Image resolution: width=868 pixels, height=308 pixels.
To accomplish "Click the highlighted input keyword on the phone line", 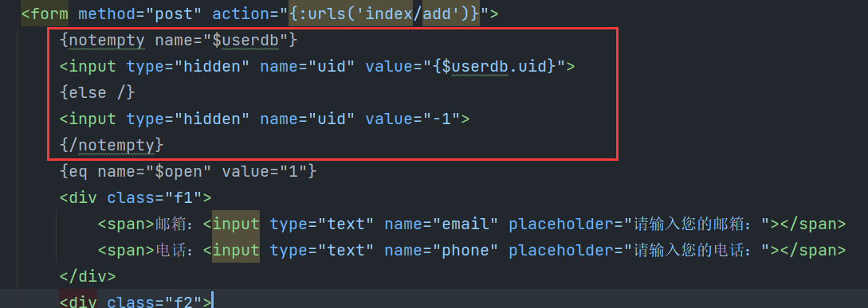I will [x=236, y=251].
